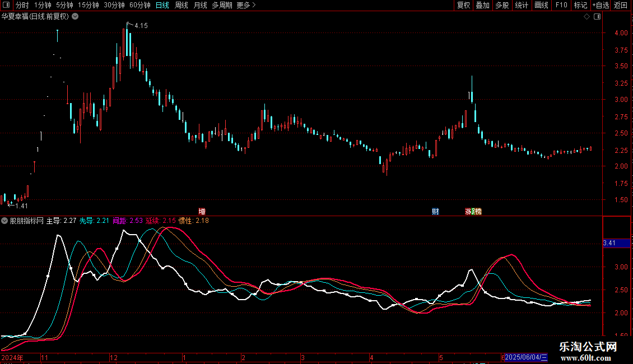Open the 多周期 multi-period view
Screen dimensions: 633x364
click(222, 5)
